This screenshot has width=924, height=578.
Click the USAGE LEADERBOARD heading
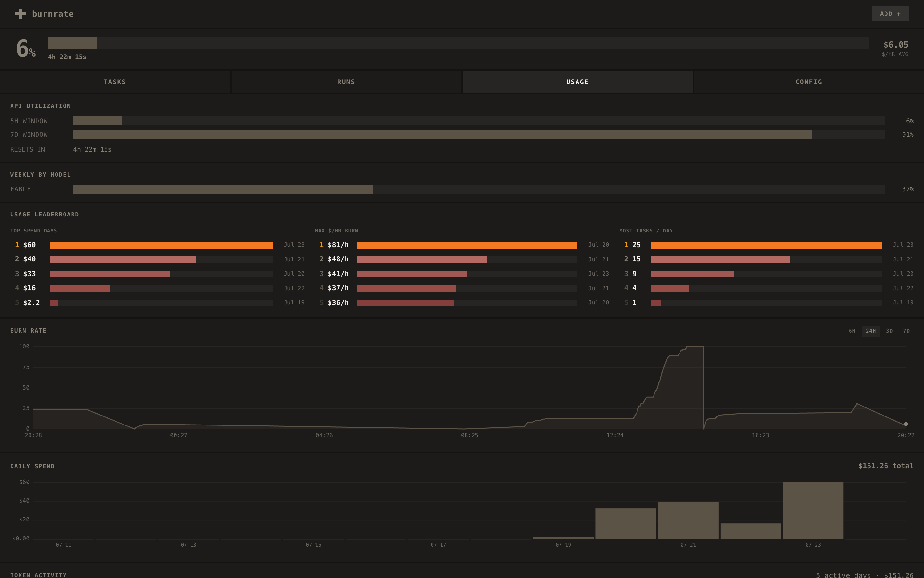click(x=45, y=215)
